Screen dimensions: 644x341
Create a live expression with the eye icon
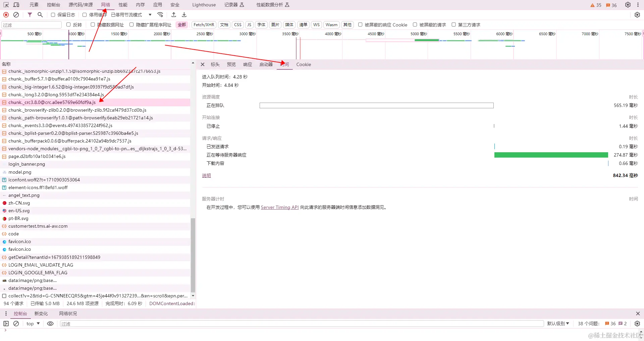pyautogui.click(x=50, y=324)
